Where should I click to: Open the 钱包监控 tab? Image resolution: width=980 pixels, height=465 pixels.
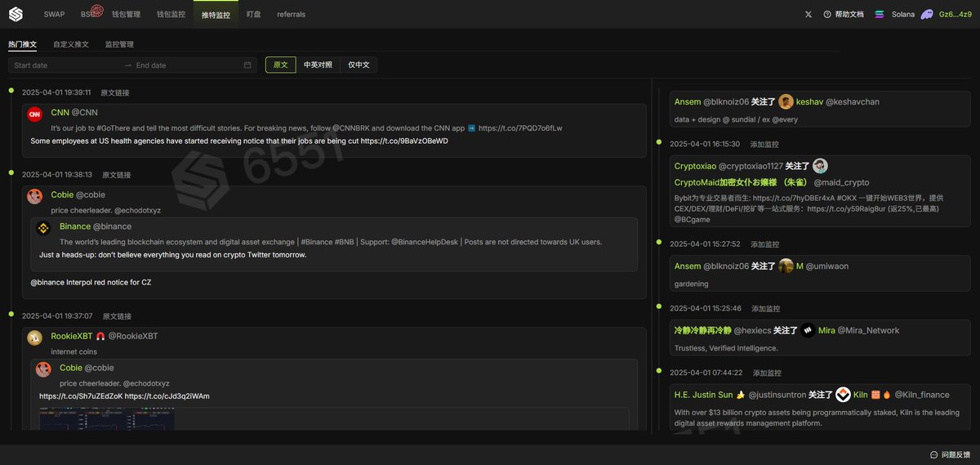(171, 14)
